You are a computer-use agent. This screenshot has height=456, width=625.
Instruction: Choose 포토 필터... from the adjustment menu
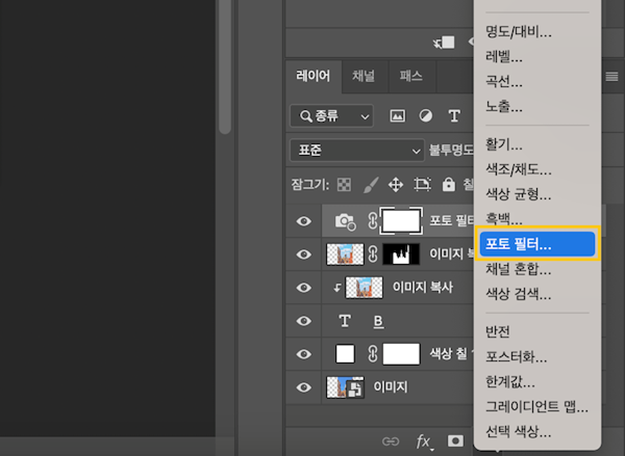pyautogui.click(x=537, y=244)
